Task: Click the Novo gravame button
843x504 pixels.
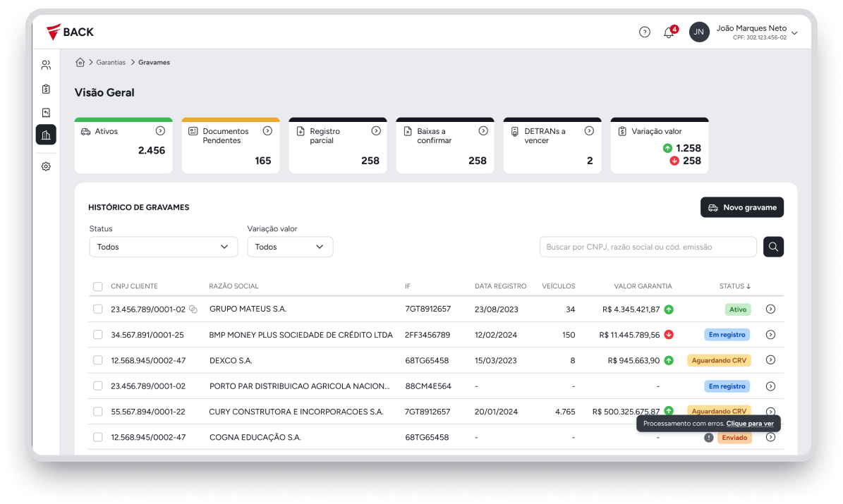Action: point(742,207)
